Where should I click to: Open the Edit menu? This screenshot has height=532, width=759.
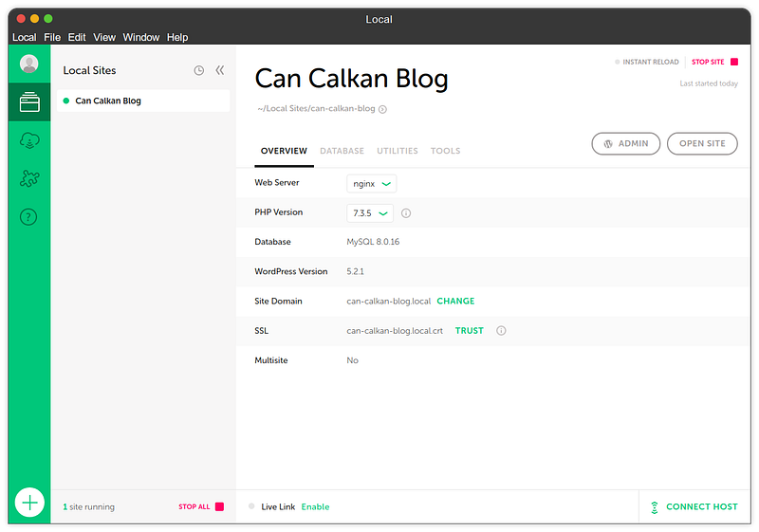coord(77,37)
